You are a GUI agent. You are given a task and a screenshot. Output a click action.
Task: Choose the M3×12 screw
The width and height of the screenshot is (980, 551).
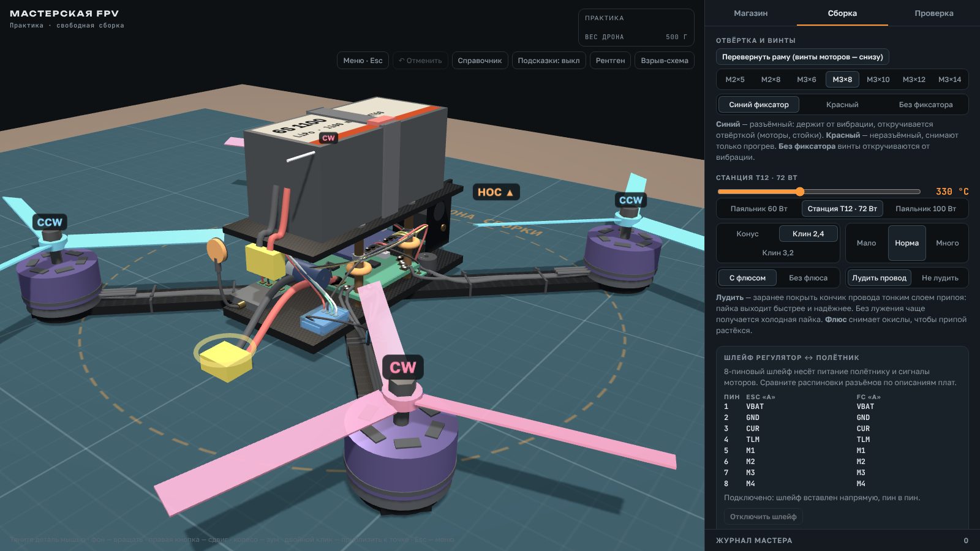(914, 80)
